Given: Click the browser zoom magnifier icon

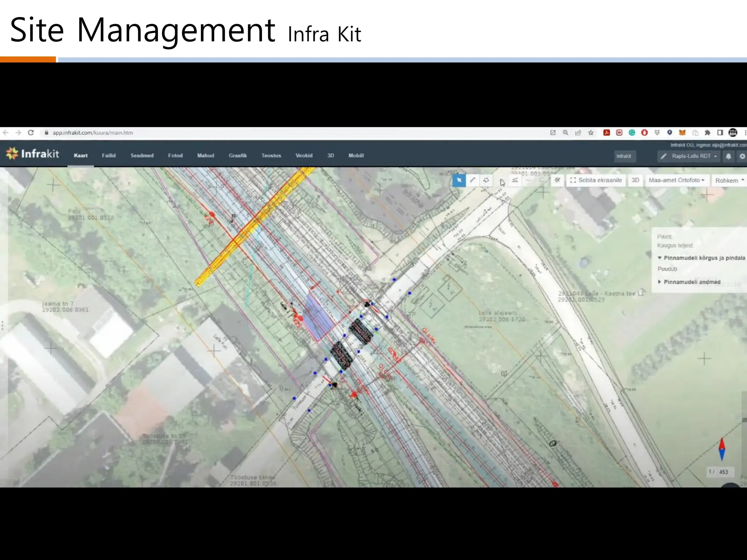Looking at the screenshot, I should pyautogui.click(x=565, y=133).
